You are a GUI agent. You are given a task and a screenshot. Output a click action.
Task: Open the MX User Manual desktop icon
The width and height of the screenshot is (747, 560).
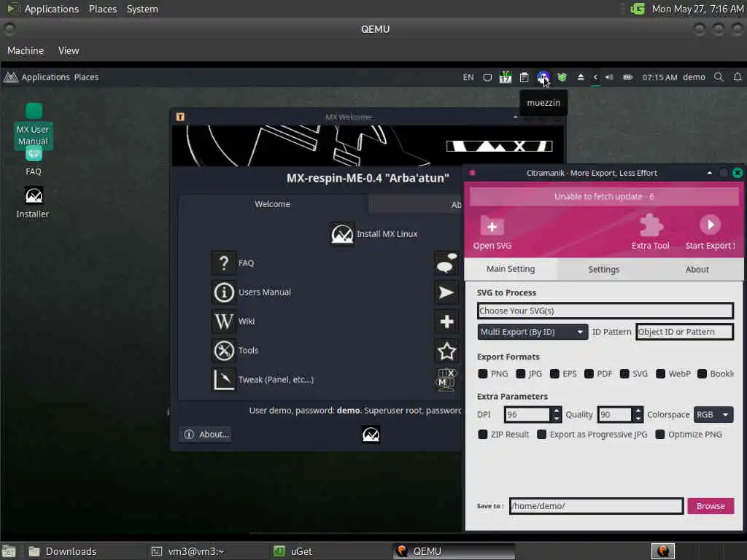tap(34, 111)
